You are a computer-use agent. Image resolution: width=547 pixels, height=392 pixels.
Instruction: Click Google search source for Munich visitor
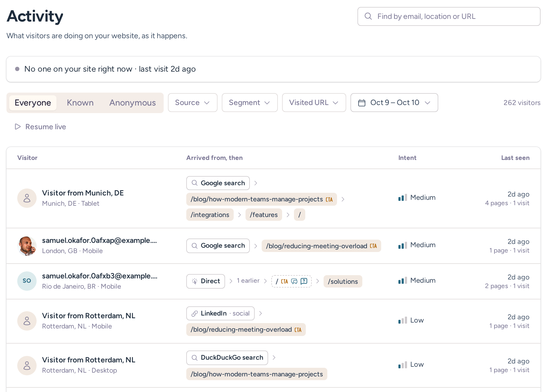point(218,183)
